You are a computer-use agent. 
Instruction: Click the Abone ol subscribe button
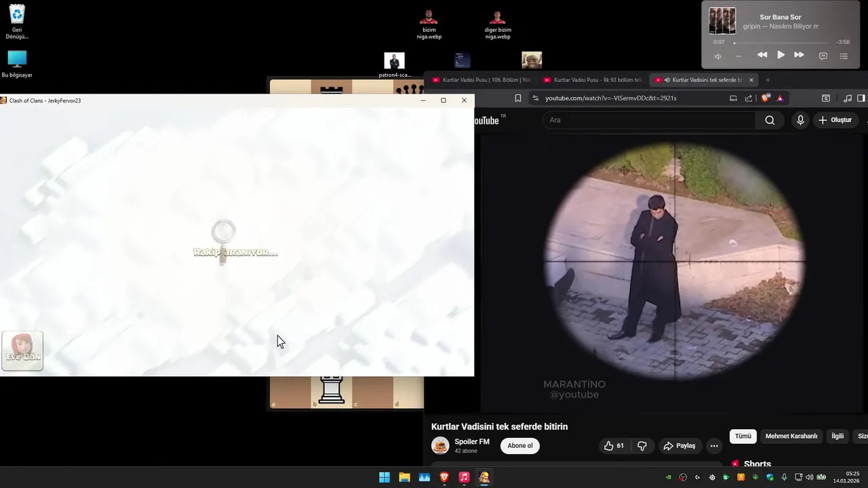pos(520,446)
